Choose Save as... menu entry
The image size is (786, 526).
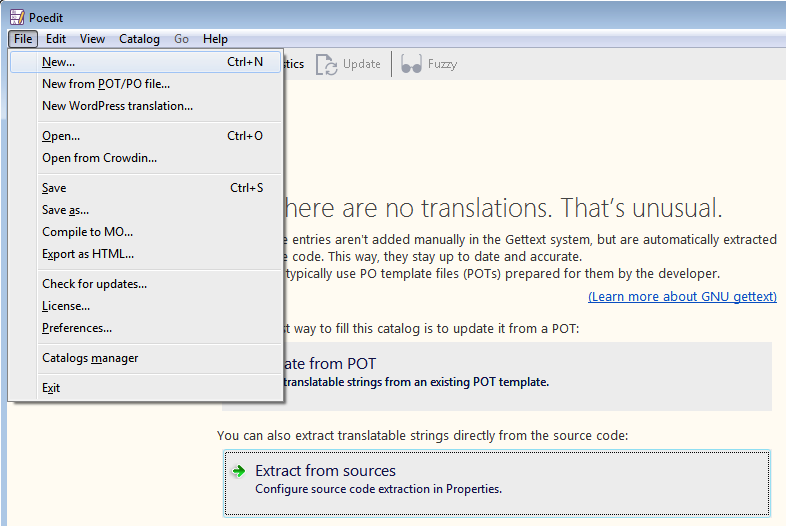(65, 210)
